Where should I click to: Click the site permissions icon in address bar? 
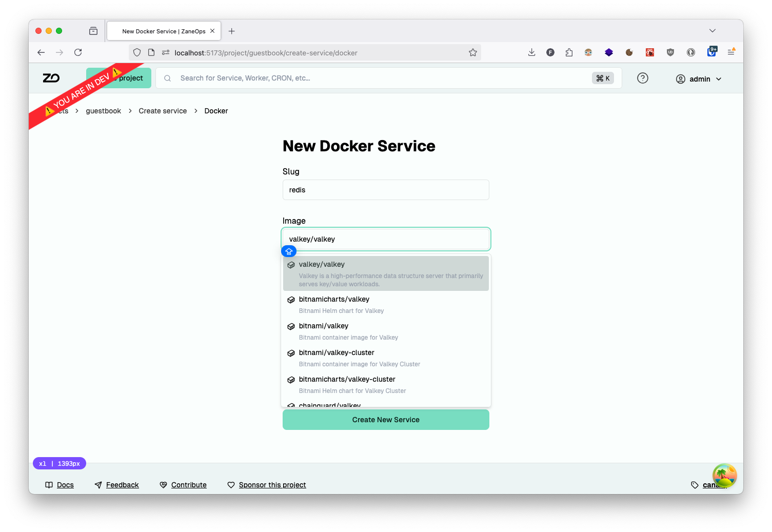[166, 52]
